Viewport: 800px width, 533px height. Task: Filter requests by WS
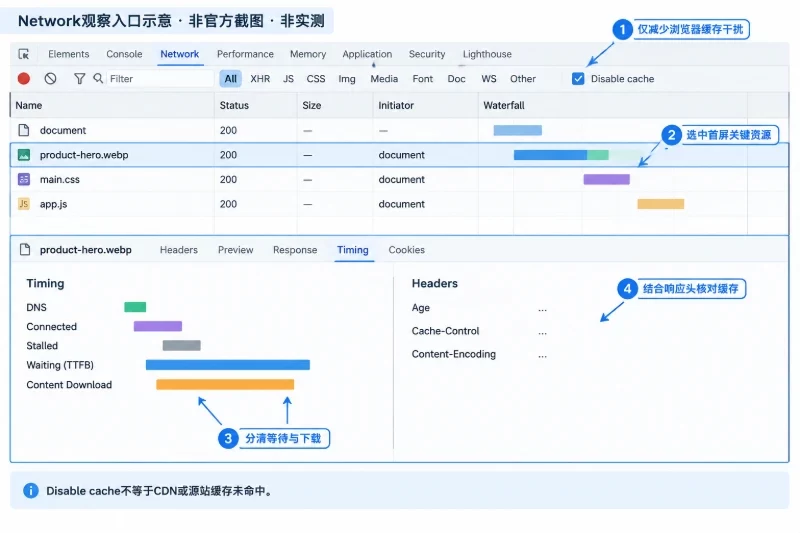489,79
